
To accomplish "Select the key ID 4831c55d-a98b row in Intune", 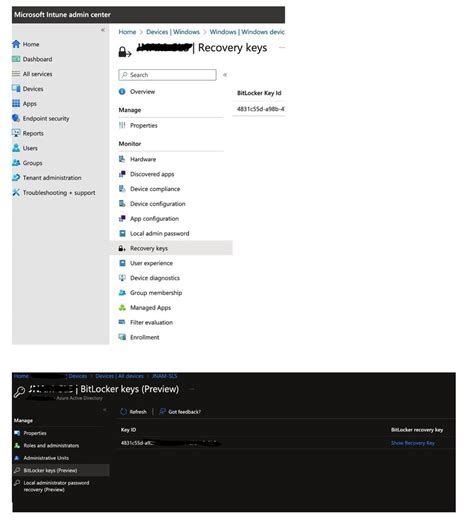I will (x=259, y=109).
